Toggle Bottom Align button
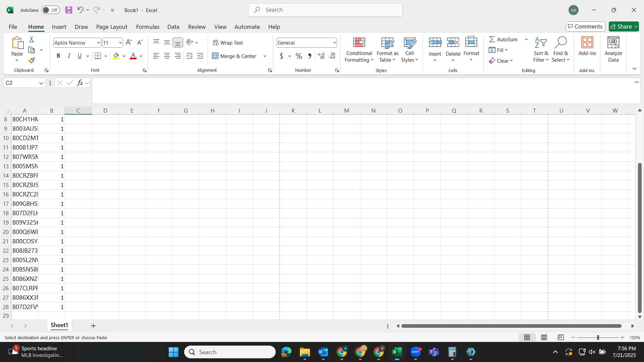Viewport: 644px width, 362px height. (x=178, y=43)
